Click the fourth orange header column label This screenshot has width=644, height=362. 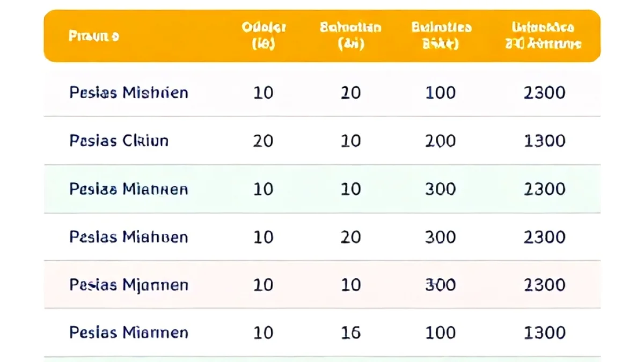point(441,35)
